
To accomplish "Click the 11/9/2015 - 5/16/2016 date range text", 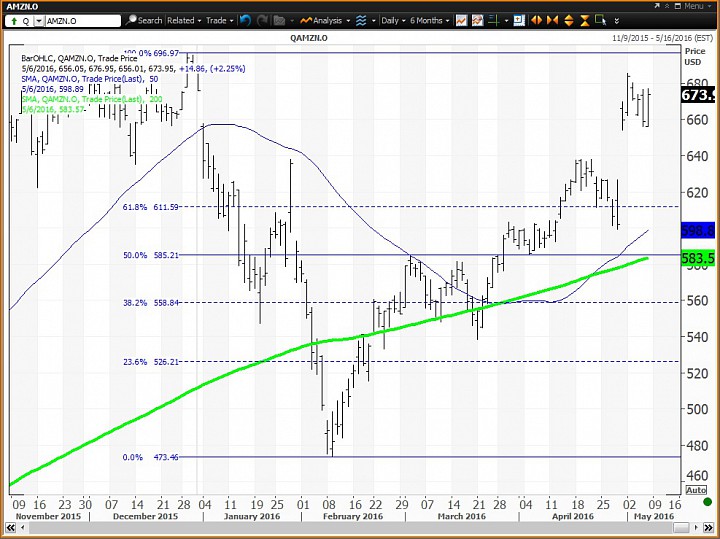I will tap(663, 38).
